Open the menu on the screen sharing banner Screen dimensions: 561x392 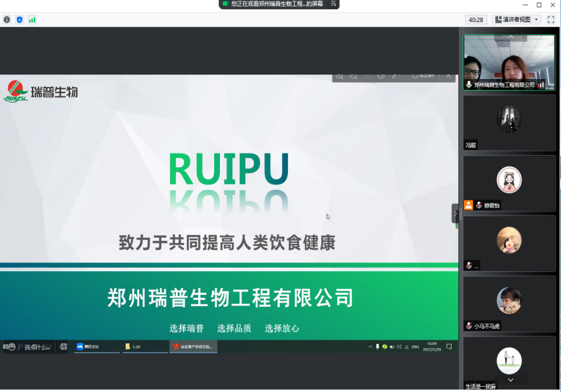pos(333,4)
